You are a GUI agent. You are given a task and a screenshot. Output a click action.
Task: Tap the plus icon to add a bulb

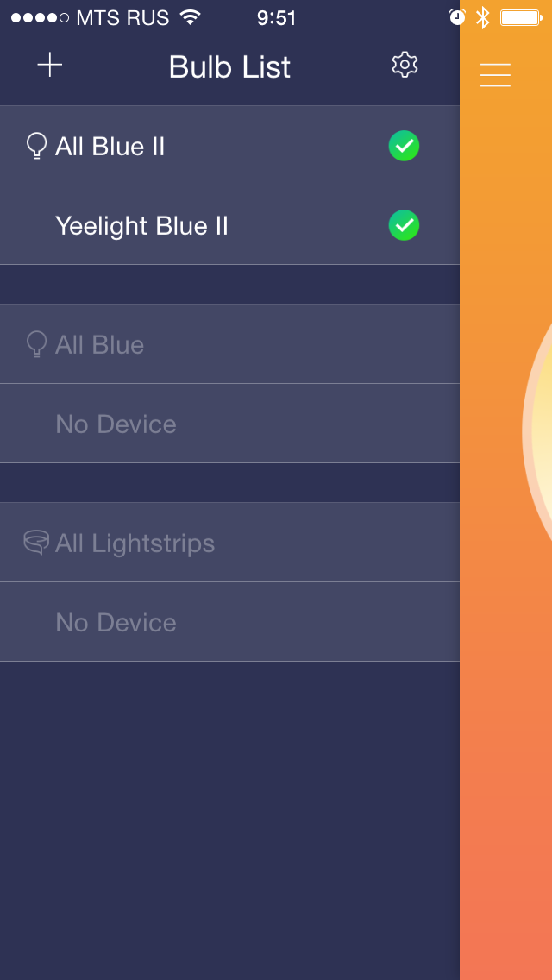coord(50,66)
